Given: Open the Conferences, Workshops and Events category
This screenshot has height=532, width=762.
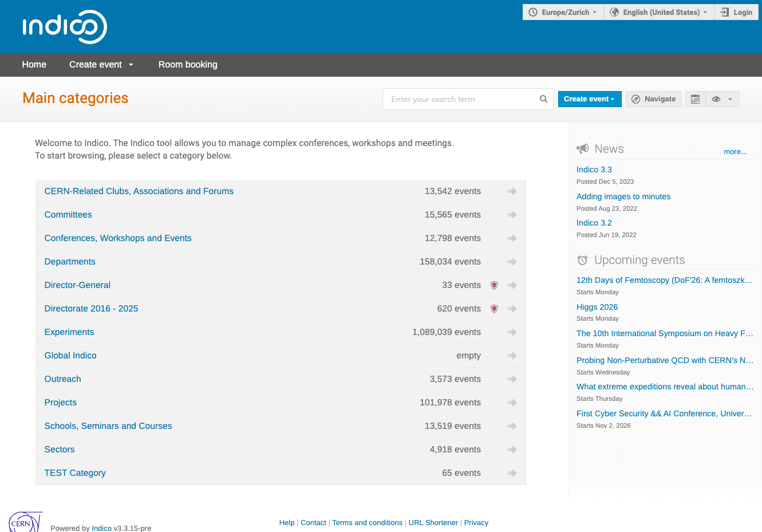Looking at the screenshot, I should [x=118, y=238].
